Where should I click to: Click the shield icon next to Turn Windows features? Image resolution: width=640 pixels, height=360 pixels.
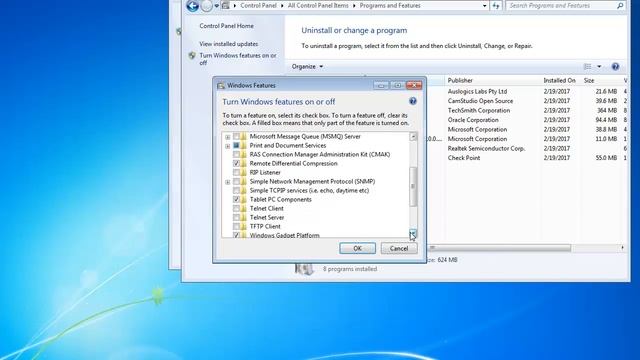click(192, 56)
